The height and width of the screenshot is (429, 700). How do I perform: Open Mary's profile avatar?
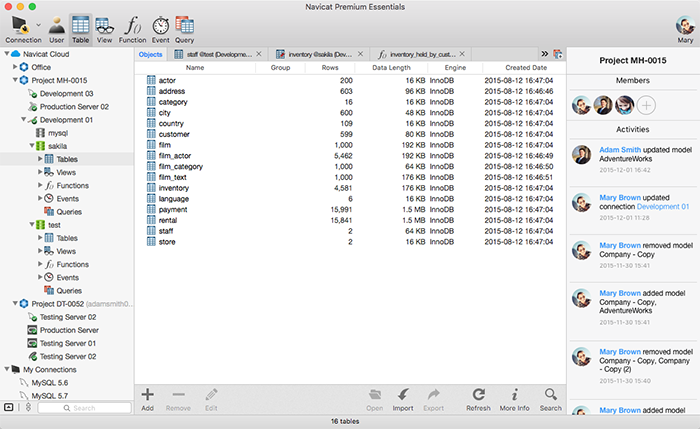pos(685,25)
